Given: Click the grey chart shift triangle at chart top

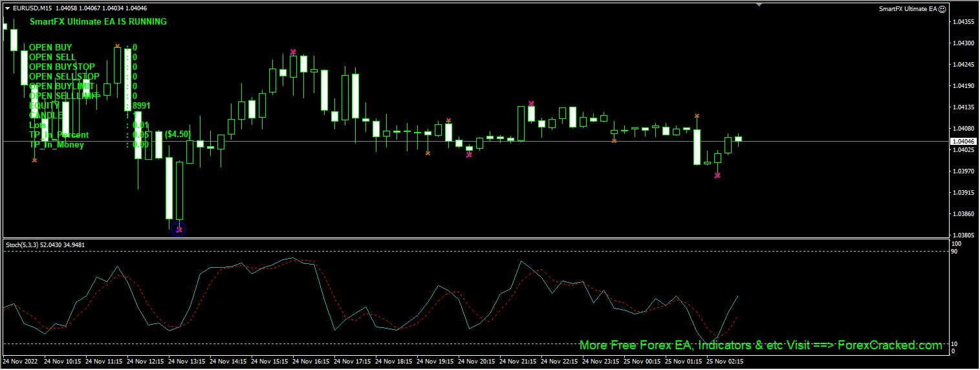Looking at the screenshot, I should coord(759,5).
